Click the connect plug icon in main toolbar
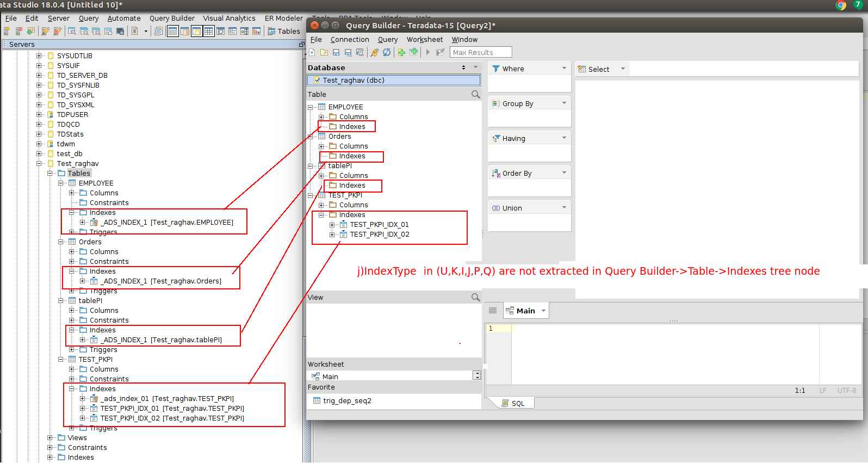This screenshot has width=868, height=463. pos(46,31)
